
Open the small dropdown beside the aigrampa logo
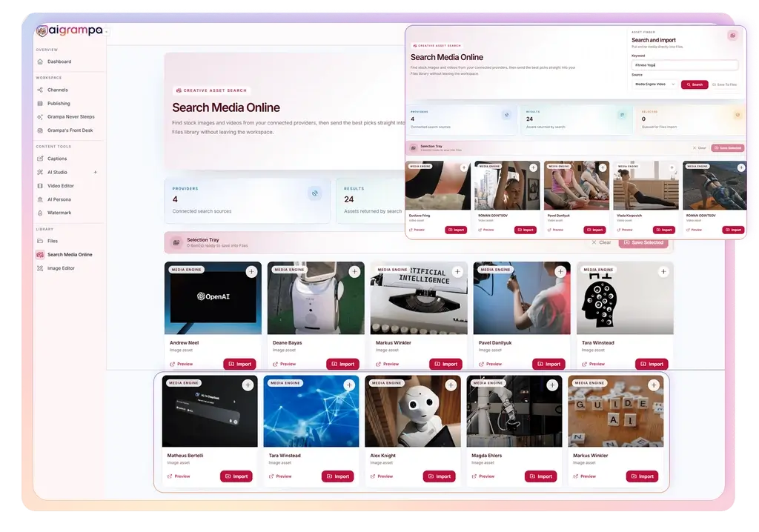coord(107,33)
